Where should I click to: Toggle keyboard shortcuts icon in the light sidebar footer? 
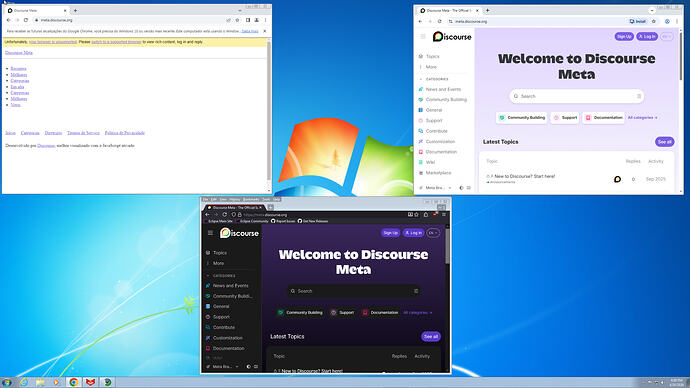click(469, 188)
